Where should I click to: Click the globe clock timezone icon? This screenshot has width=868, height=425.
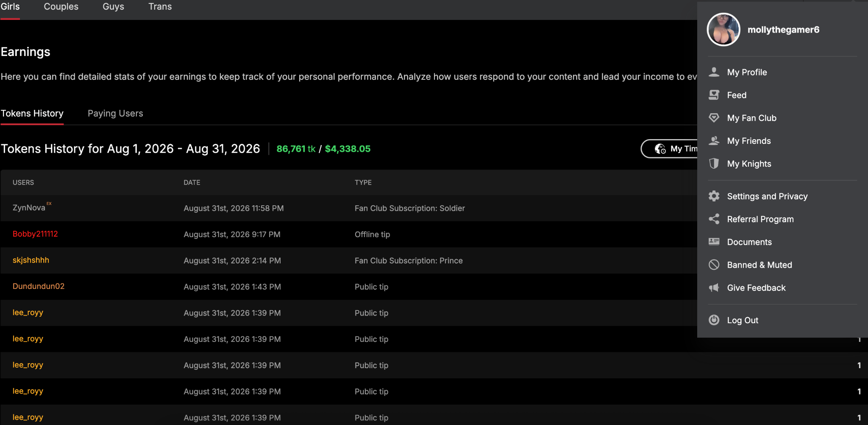point(660,149)
